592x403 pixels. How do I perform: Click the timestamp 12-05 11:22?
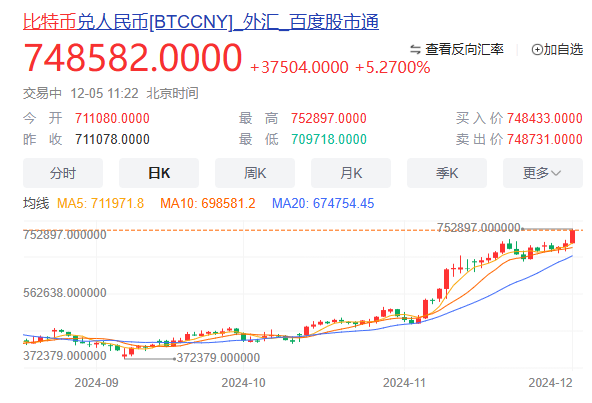click(105, 93)
